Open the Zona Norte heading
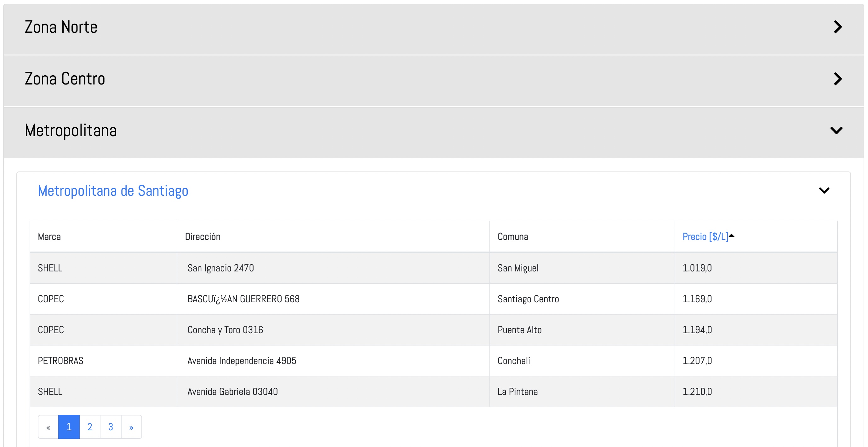The height and width of the screenshot is (447, 868). pos(61,27)
